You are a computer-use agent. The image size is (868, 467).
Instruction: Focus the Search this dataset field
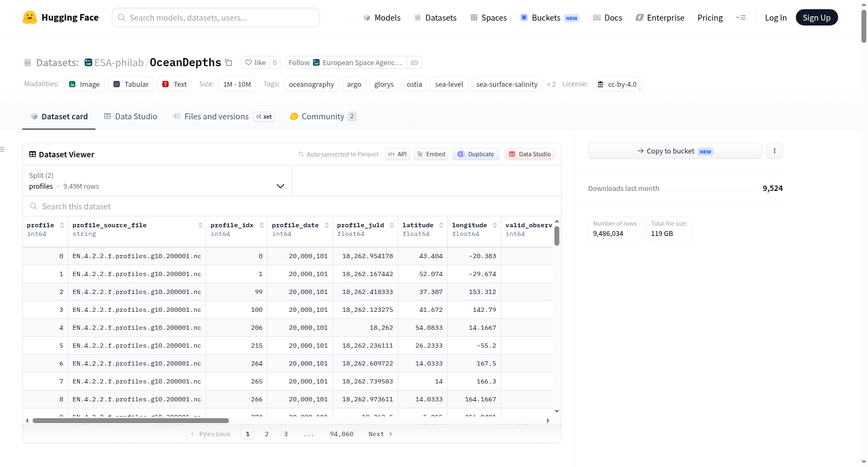[x=292, y=206]
